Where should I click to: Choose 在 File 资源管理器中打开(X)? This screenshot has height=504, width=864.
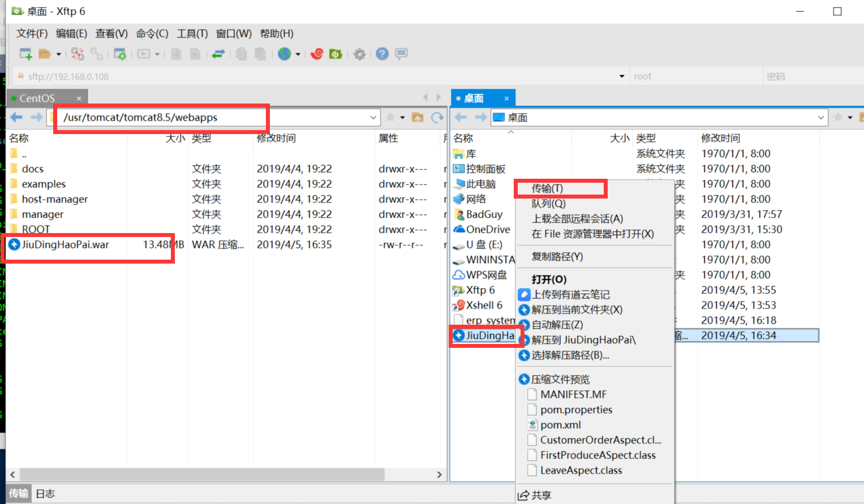[594, 234]
